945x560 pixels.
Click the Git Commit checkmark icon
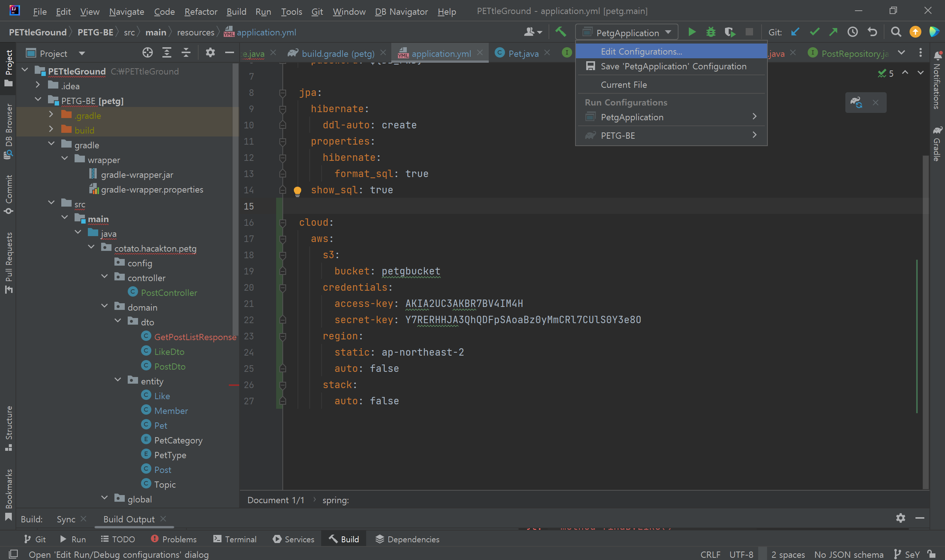click(x=814, y=32)
